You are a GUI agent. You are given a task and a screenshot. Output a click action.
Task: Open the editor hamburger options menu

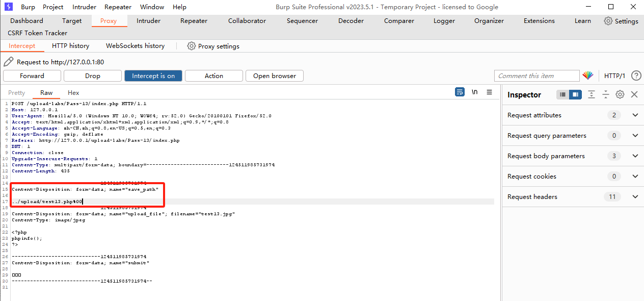point(489,92)
